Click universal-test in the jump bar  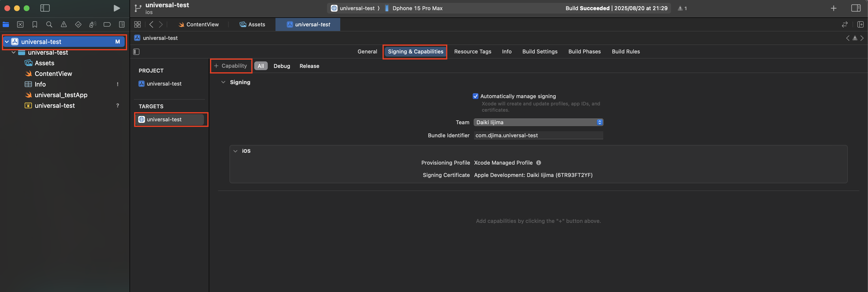[x=156, y=38]
